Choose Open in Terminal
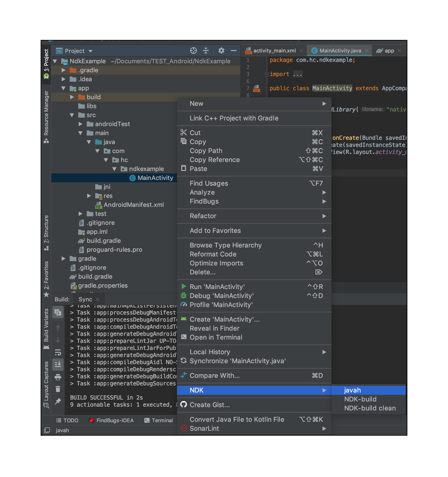The width and height of the screenshot is (448, 477). tap(254, 337)
